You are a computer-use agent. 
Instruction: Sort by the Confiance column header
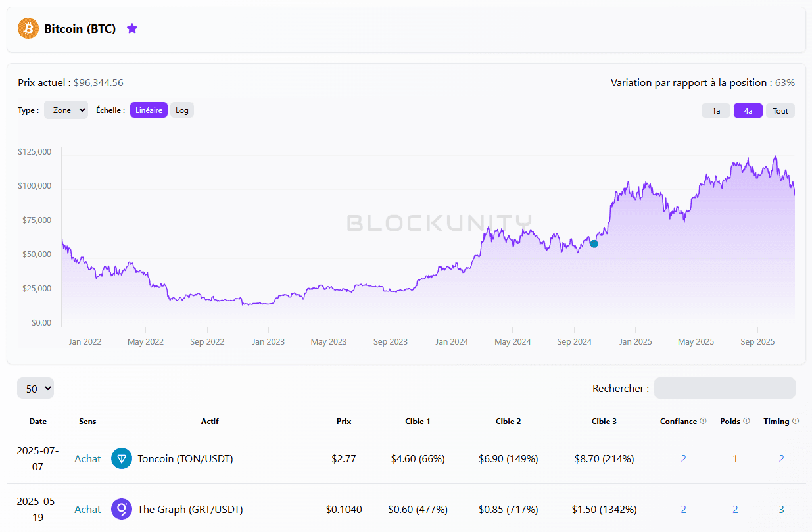(x=679, y=421)
